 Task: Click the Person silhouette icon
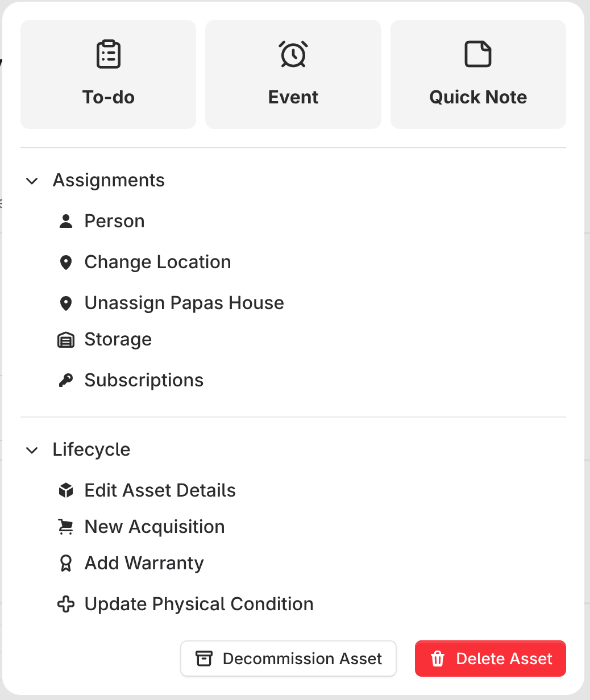point(66,221)
